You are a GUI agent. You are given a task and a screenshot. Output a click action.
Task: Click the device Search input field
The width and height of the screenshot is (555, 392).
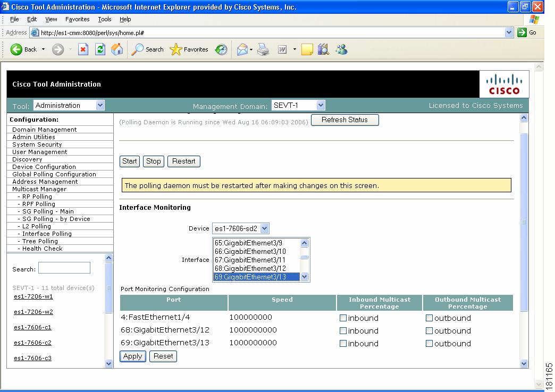coord(64,268)
